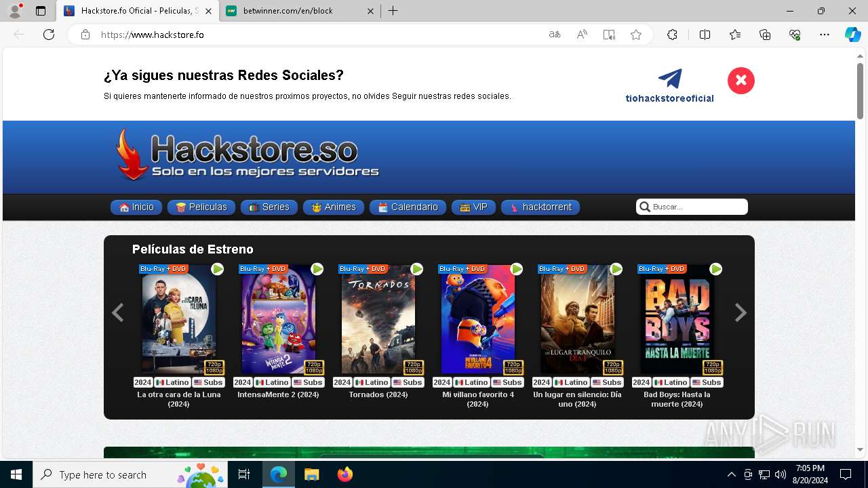This screenshot has width=868, height=488.
Task: Show next movies in carousel
Action: 741,312
